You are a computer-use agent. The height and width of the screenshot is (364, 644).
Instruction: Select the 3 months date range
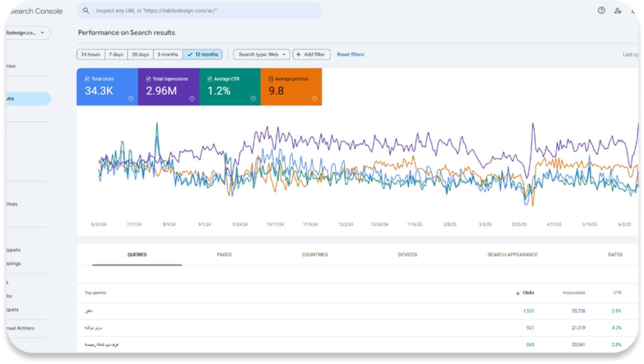(x=168, y=54)
